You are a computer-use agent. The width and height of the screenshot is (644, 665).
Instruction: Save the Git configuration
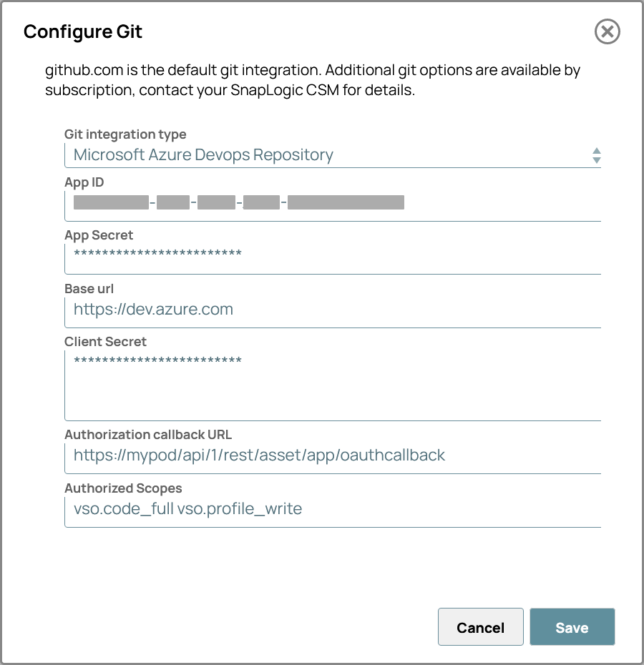[572, 627]
